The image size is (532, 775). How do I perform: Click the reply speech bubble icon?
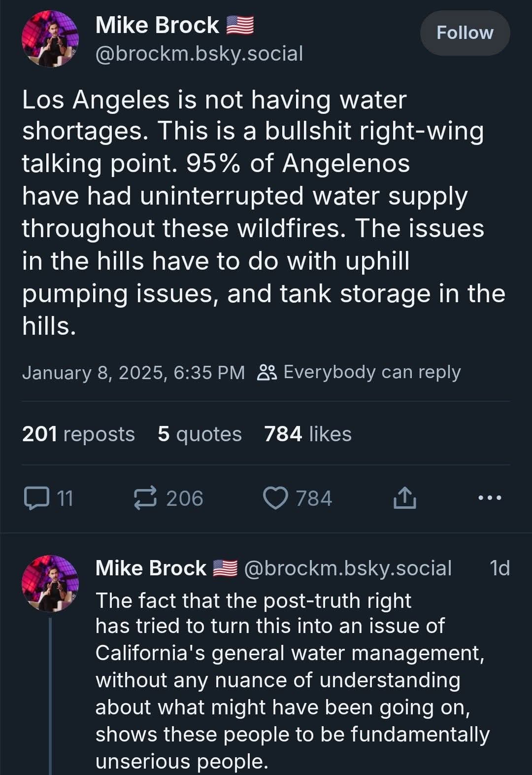[x=36, y=498]
